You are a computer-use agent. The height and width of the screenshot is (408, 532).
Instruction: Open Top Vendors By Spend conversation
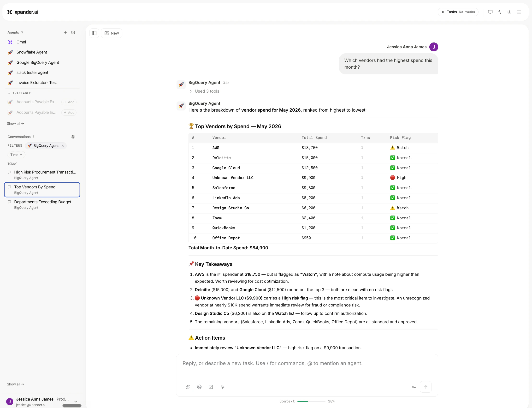(x=42, y=190)
